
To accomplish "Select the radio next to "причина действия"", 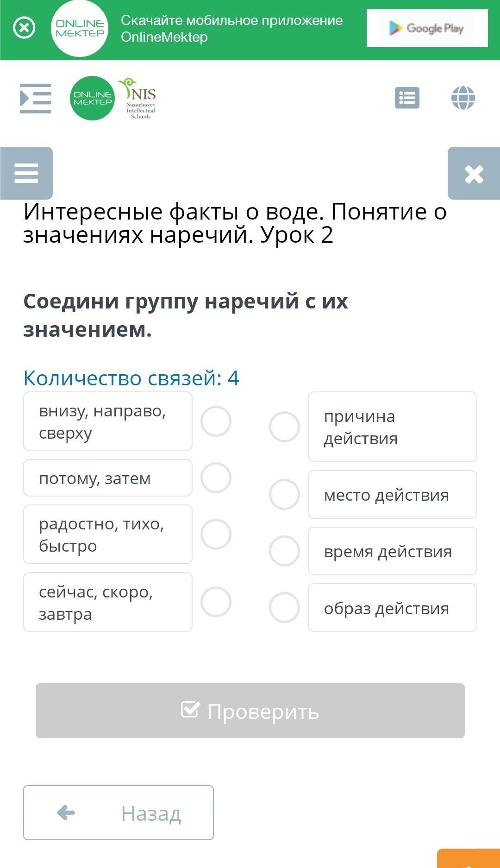I will pyautogui.click(x=284, y=427).
